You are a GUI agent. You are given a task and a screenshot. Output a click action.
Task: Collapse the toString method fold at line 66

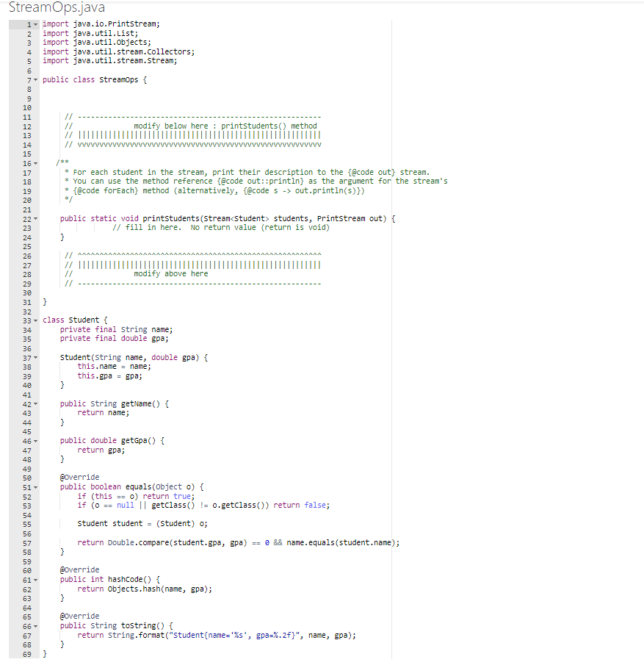click(x=35, y=626)
